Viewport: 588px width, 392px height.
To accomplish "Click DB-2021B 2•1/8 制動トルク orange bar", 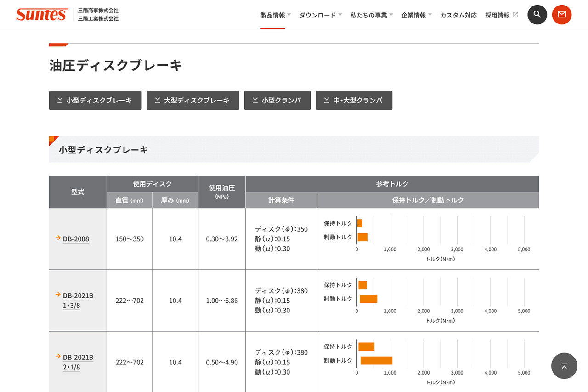I will click(x=376, y=360).
